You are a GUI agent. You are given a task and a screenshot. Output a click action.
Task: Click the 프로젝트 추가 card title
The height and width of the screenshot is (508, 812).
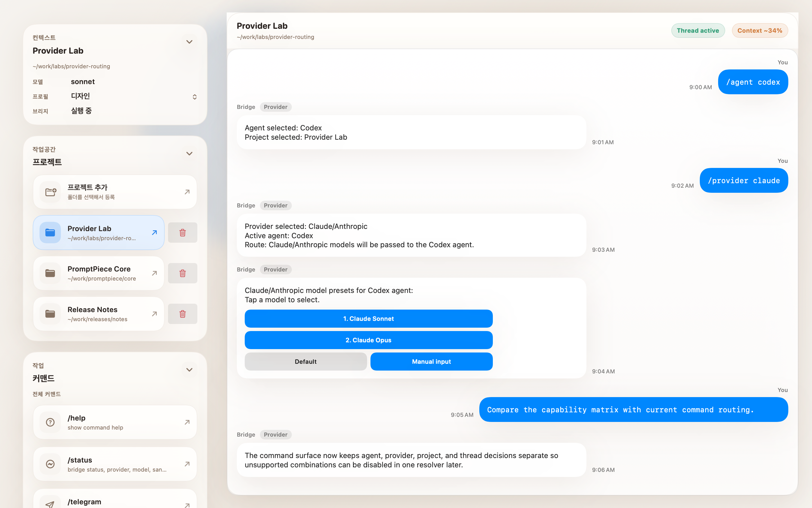tap(88, 187)
